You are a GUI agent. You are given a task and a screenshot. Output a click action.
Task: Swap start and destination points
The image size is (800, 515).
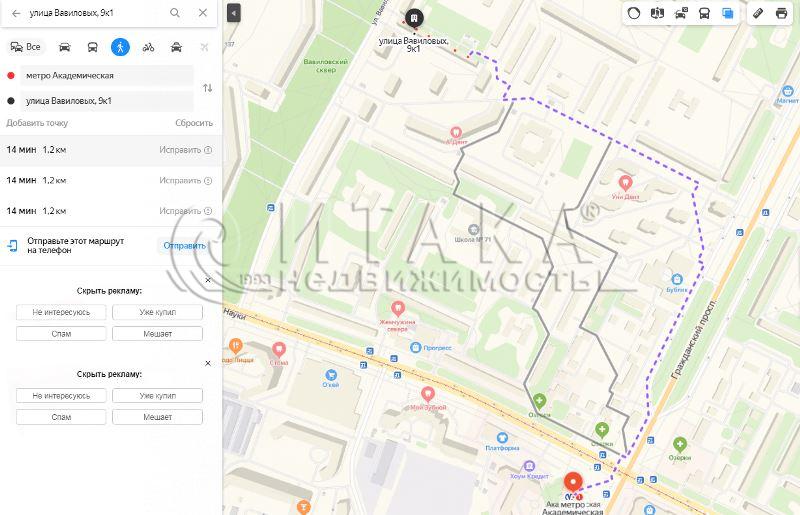[x=207, y=88]
